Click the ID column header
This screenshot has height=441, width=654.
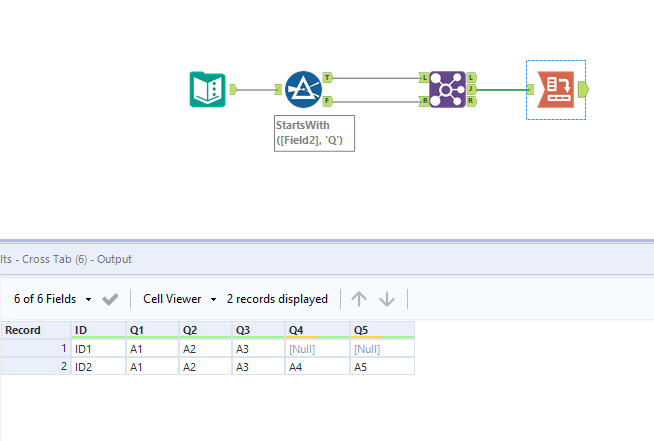coord(98,330)
